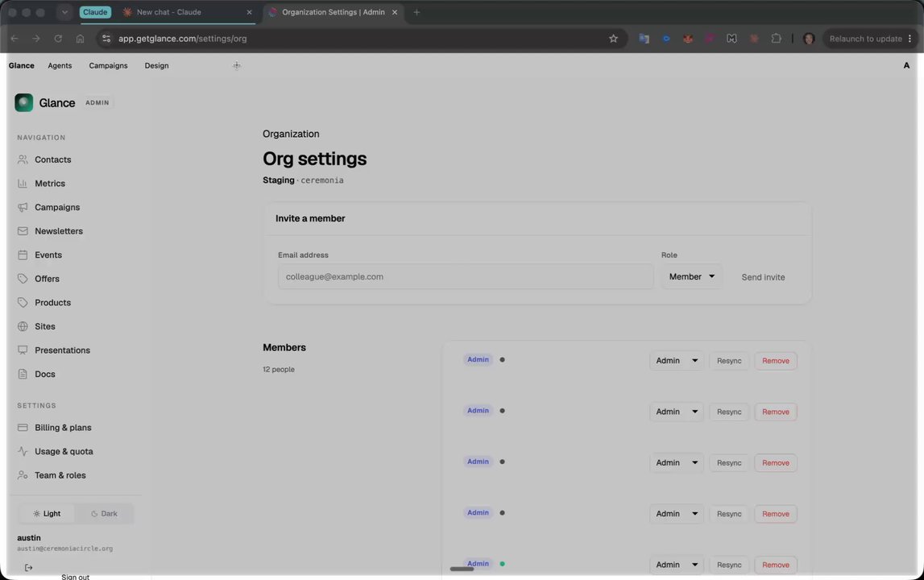The height and width of the screenshot is (580, 924).
Task: Bookmark page with the star icon
Action: coord(613,39)
